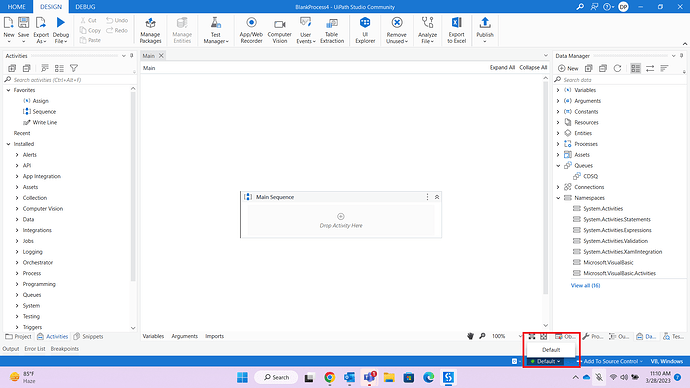The image size is (690, 388).
Task: Save the workflow
Action: pyautogui.click(x=23, y=30)
